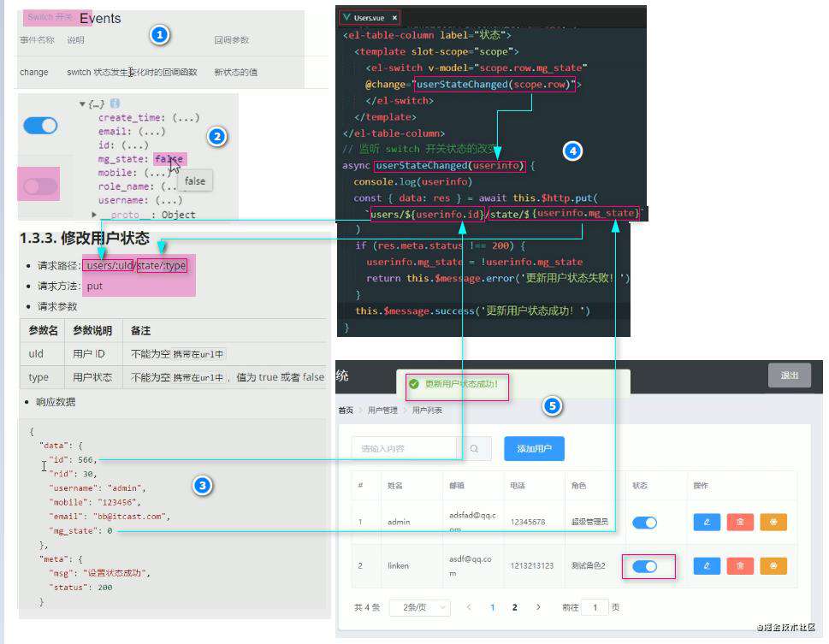Click the jump-to-page number input

(595, 607)
